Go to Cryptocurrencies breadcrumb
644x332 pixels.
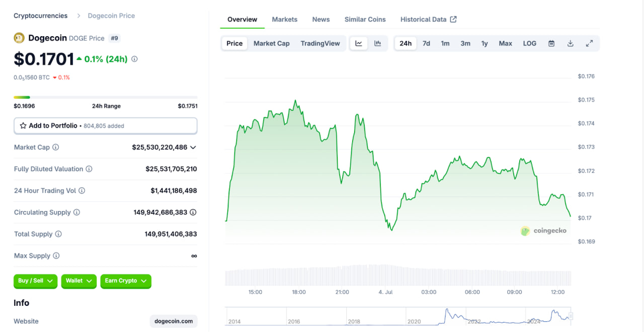(x=40, y=16)
